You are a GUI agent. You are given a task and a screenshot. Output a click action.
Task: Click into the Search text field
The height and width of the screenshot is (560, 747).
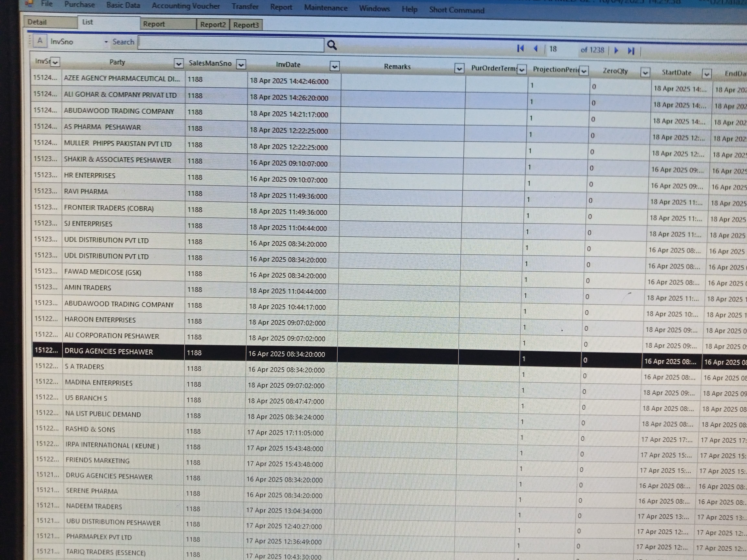pos(231,44)
